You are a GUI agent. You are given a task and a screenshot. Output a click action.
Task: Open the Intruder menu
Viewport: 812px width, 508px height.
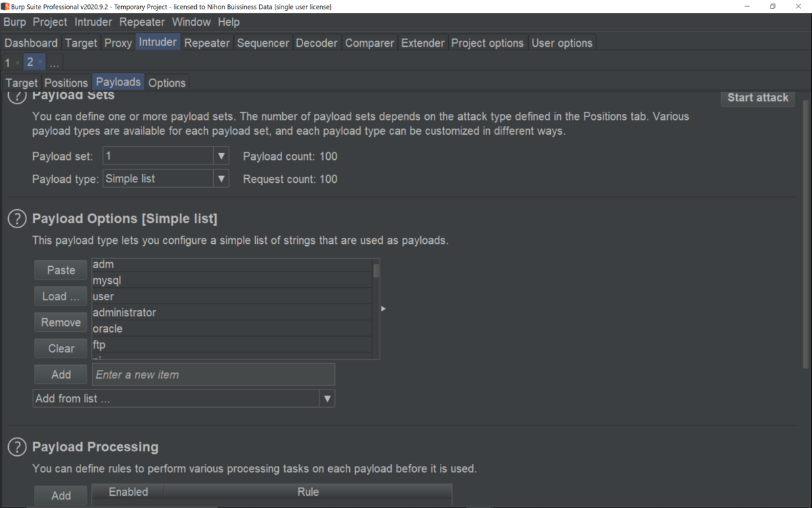tap(93, 22)
